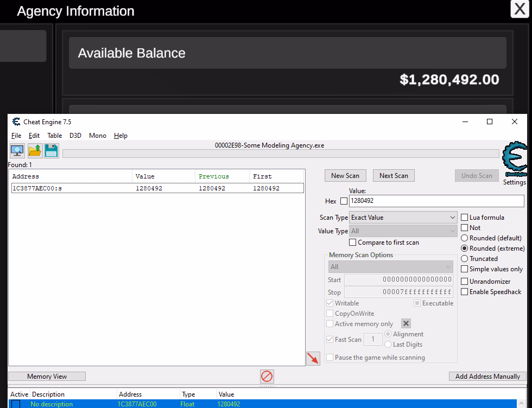
Task: Click the X next to Active memory only
Action: tap(406, 323)
